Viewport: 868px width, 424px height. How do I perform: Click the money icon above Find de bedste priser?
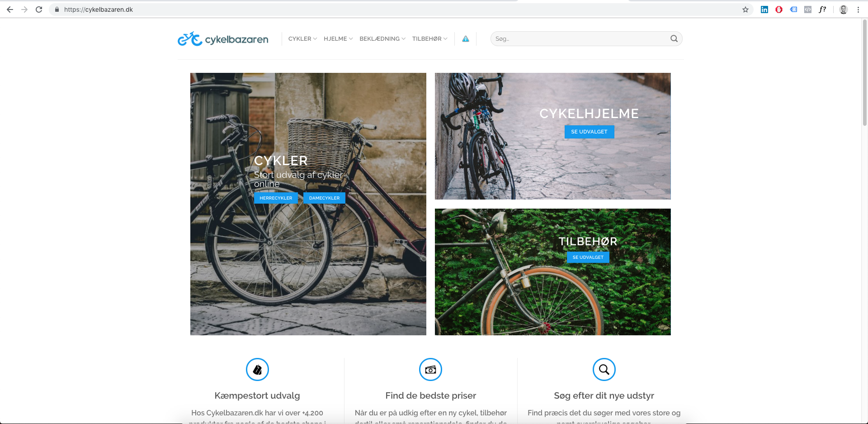pyautogui.click(x=430, y=370)
